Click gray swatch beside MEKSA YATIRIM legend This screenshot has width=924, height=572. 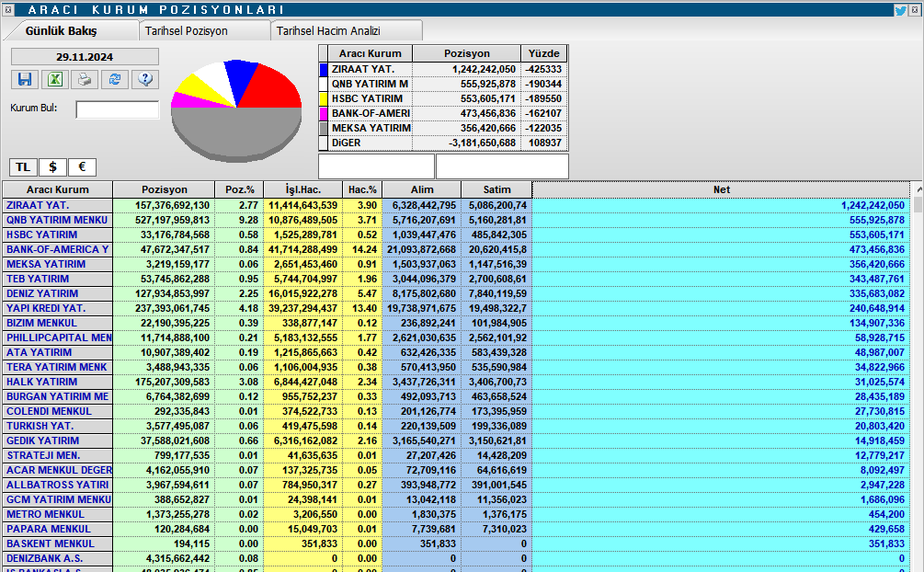tap(323, 129)
